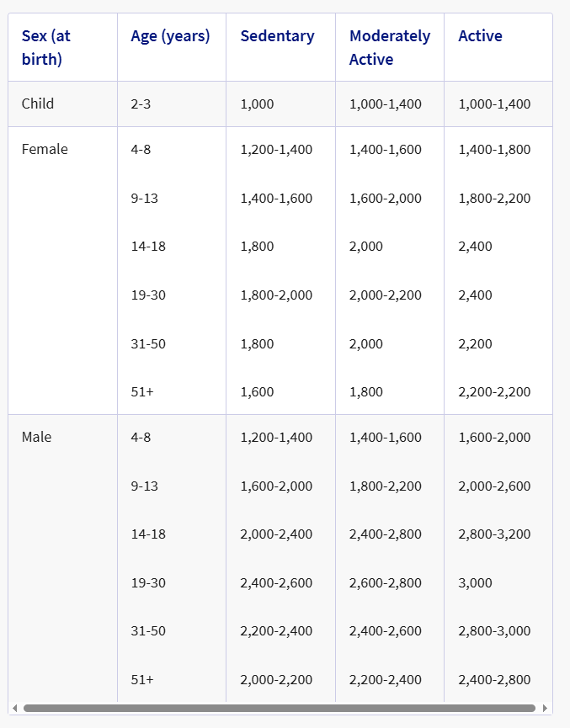Click the Child row label
570x728 pixels.
(x=38, y=104)
